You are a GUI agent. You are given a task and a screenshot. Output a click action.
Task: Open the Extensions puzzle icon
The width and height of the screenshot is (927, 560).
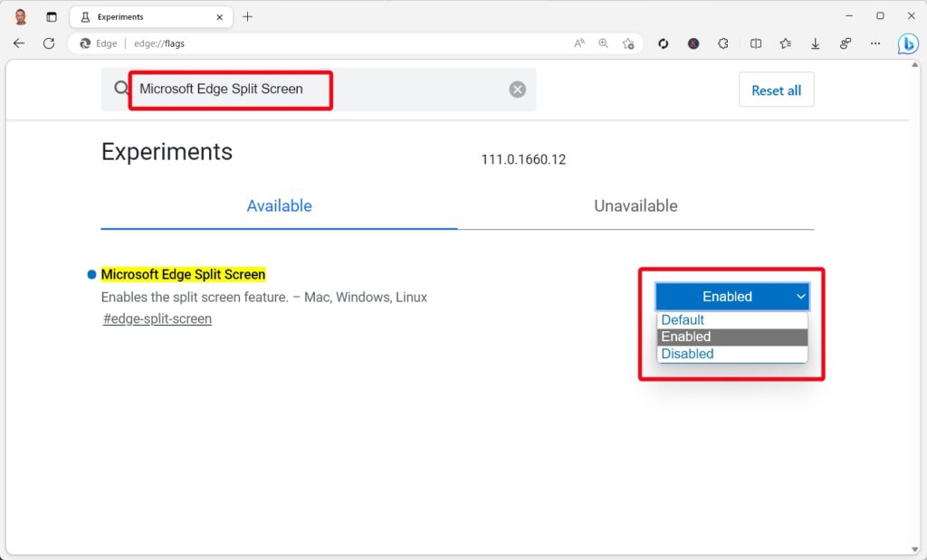[x=723, y=43]
